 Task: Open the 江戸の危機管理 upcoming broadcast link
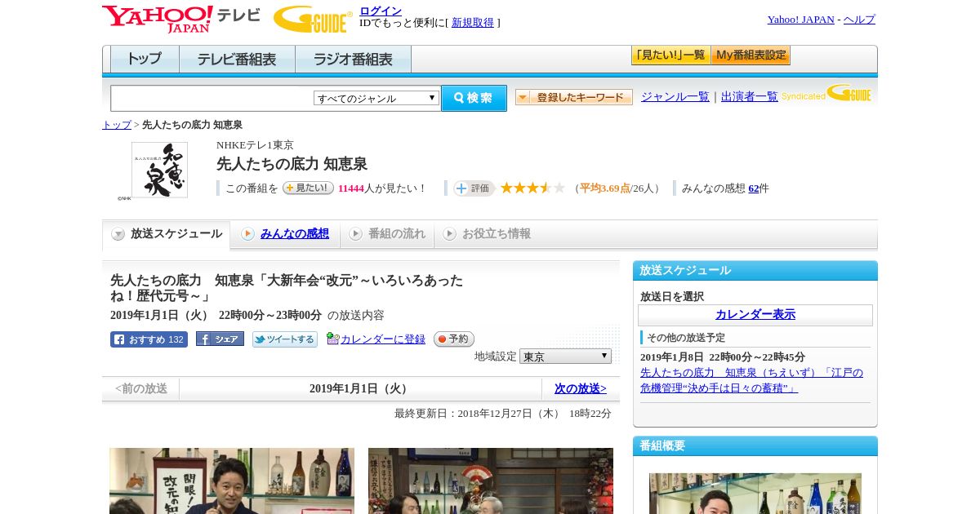(751, 380)
